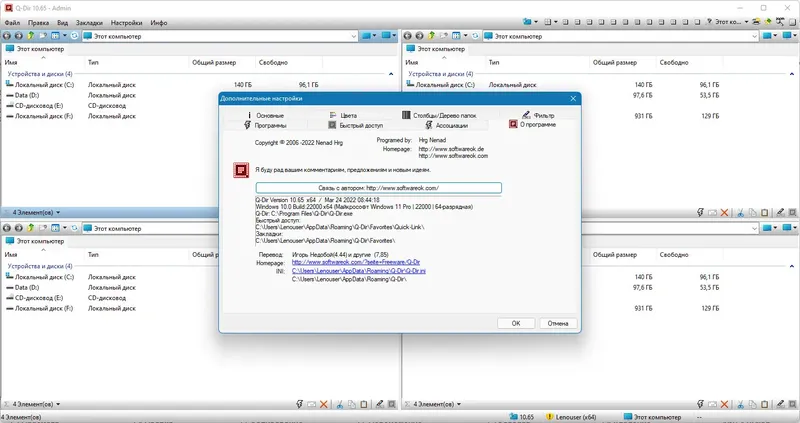Image resolution: width=800 pixels, height=423 pixels.
Task: Expand the address bar dropdown in the top-right pane
Action: point(754,36)
